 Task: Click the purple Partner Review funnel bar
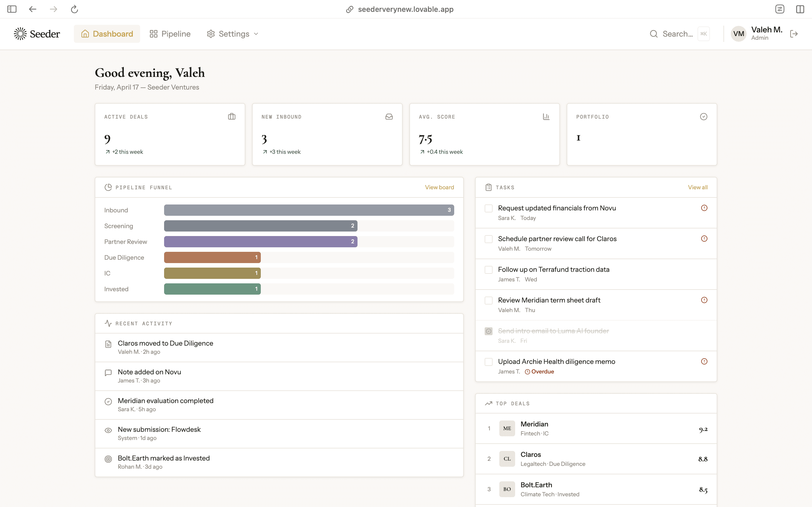coord(261,242)
